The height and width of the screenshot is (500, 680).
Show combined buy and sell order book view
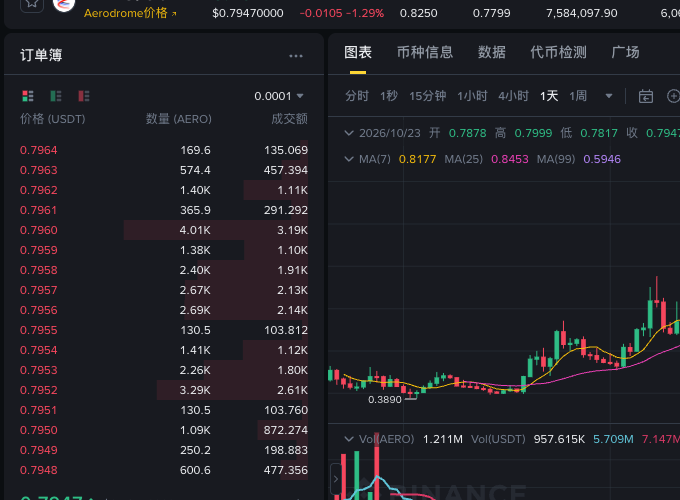click(28, 96)
